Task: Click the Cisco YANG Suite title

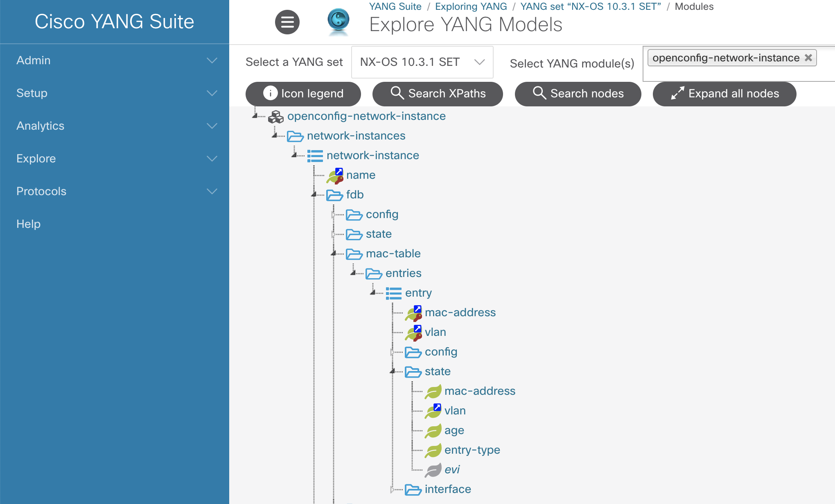Action: [x=115, y=22]
